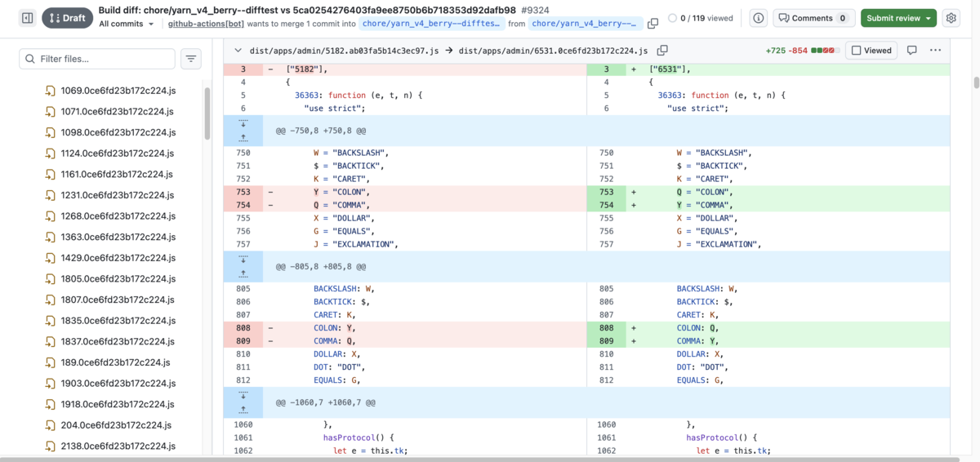This screenshot has width=980, height=462.
Task: Open file filter options button
Action: (x=190, y=59)
